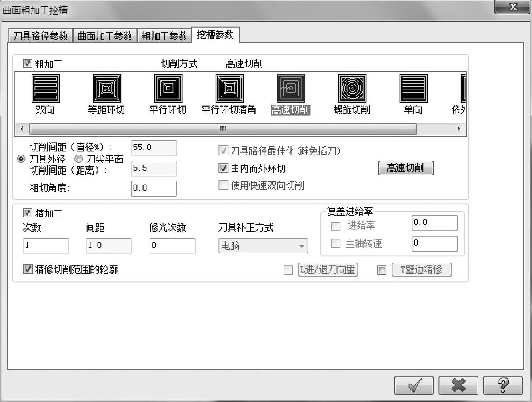Select the highlighted 高速切削 cutting method icon
532x402 pixels.
point(291,88)
